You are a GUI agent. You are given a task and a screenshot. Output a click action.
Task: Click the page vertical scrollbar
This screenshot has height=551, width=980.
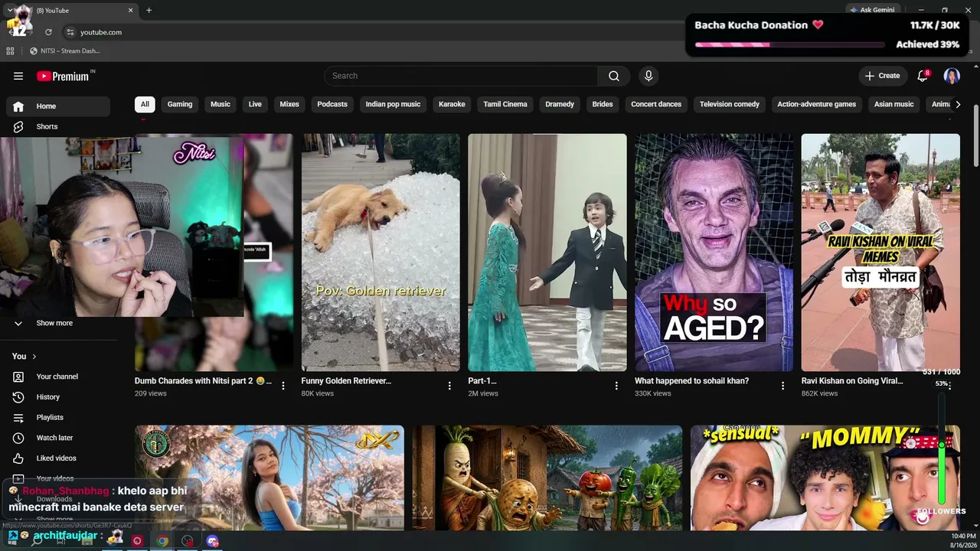tap(976, 135)
